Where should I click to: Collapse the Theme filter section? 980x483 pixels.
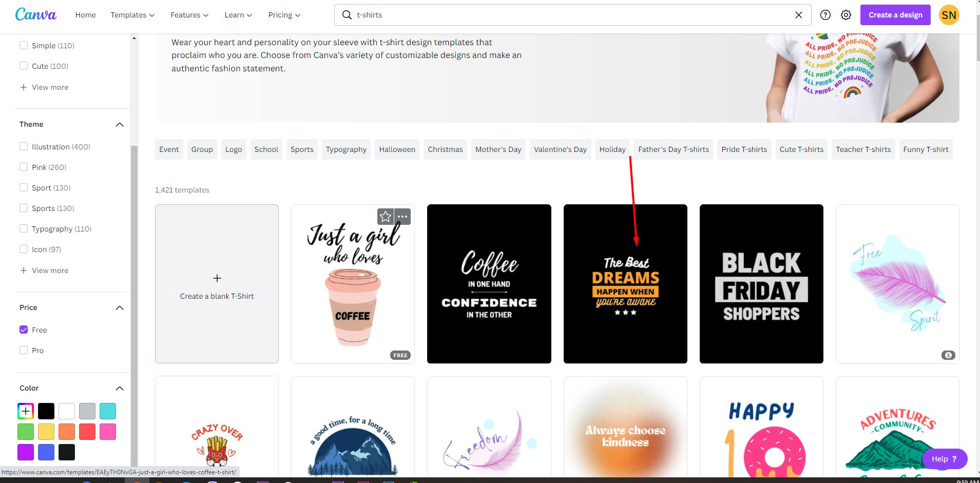(x=120, y=124)
